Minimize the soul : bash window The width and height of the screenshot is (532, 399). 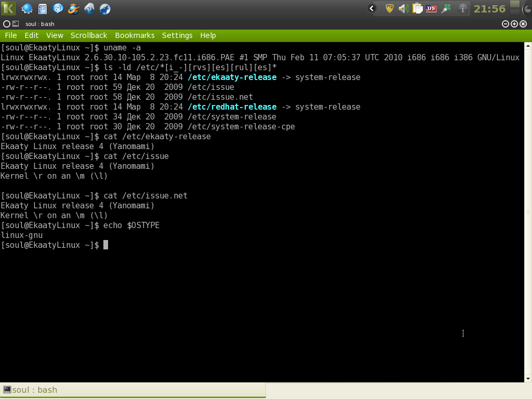pos(505,24)
